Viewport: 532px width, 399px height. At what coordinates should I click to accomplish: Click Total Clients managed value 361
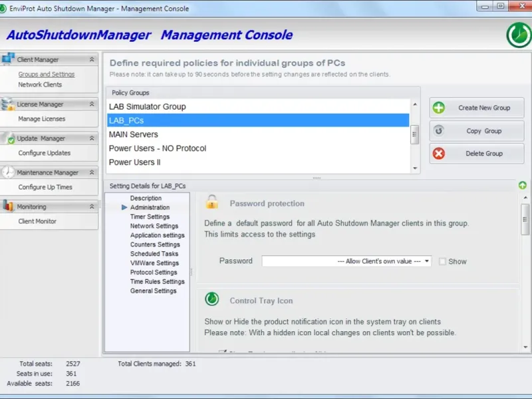[190, 364]
